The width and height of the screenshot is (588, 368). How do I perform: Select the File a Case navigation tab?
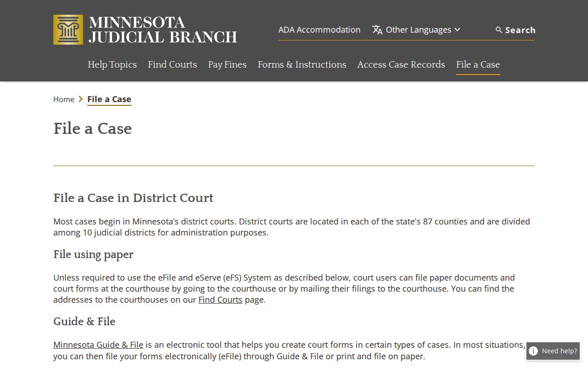(478, 64)
